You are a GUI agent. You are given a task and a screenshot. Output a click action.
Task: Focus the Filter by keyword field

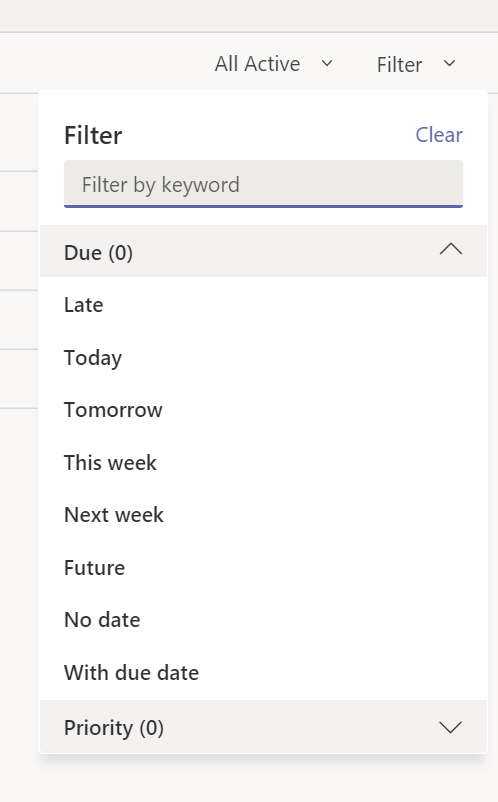tap(263, 184)
